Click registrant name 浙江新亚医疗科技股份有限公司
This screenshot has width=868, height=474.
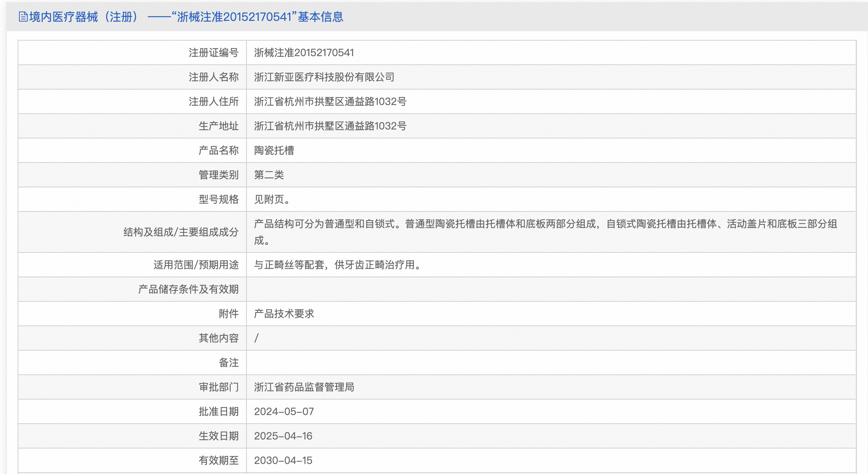click(324, 77)
